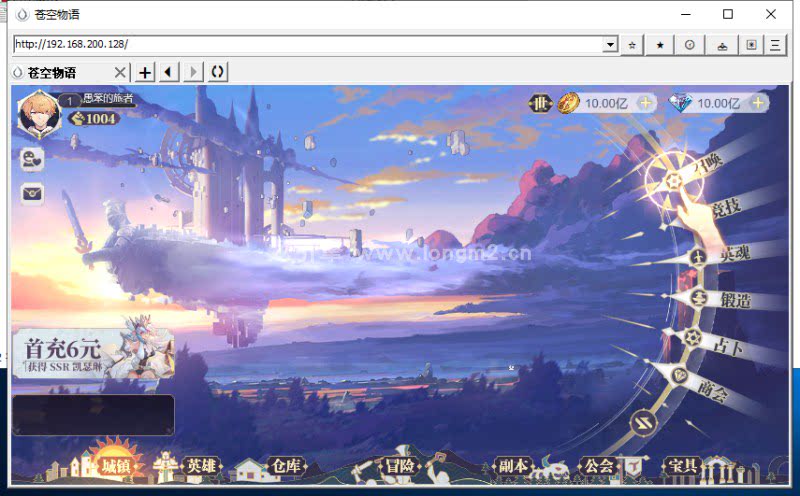Add diamonds with plus button
The image size is (800, 496).
pos(758,103)
